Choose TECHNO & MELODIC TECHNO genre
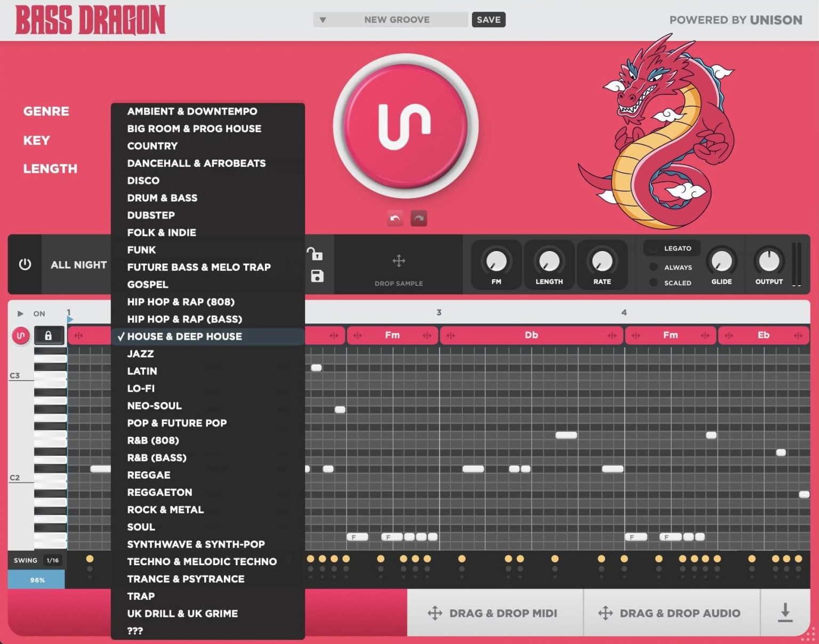Screen dimensions: 819x644 202,561
